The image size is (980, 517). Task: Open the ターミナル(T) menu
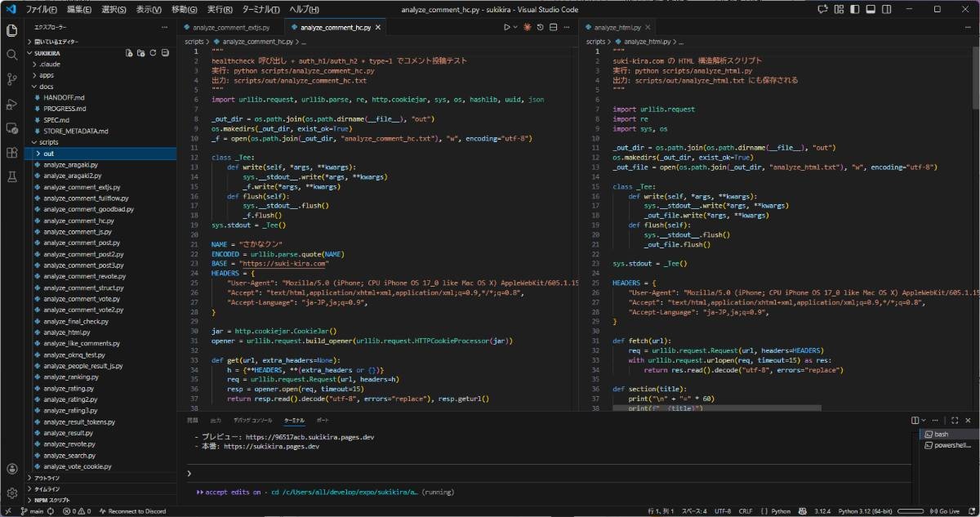pyautogui.click(x=261, y=9)
